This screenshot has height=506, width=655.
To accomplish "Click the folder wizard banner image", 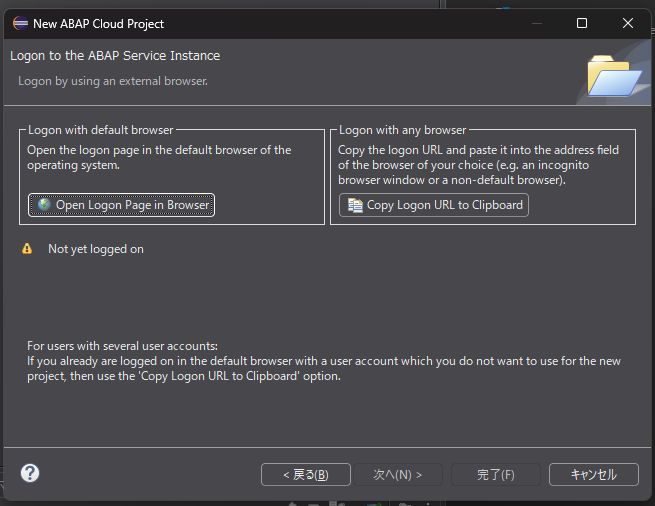I will coord(612,75).
